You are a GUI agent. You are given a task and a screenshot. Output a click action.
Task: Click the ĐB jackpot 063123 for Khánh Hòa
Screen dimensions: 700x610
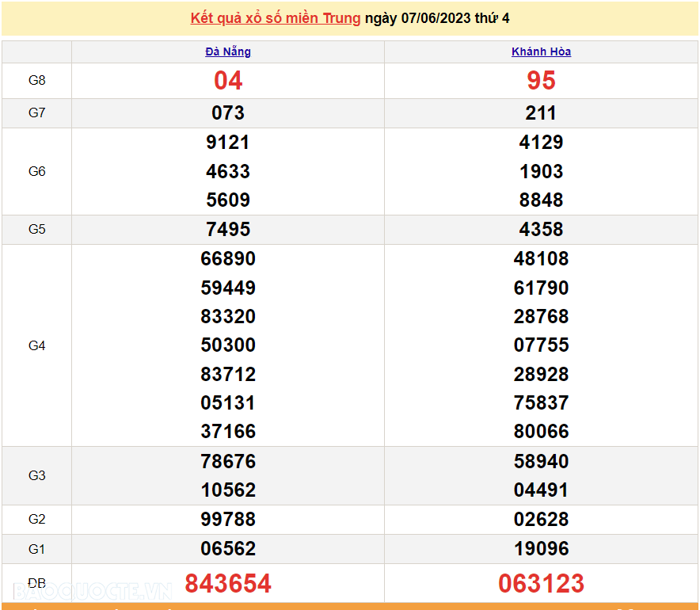pos(541,583)
